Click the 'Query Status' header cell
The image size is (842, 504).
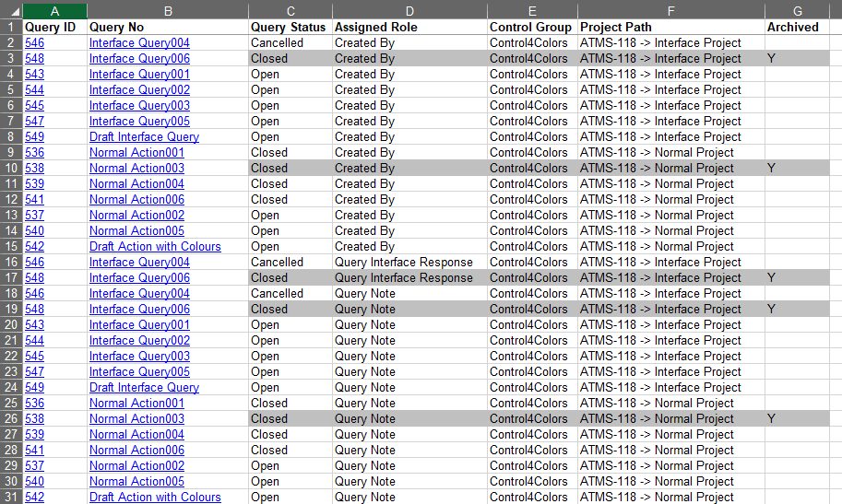(x=291, y=28)
